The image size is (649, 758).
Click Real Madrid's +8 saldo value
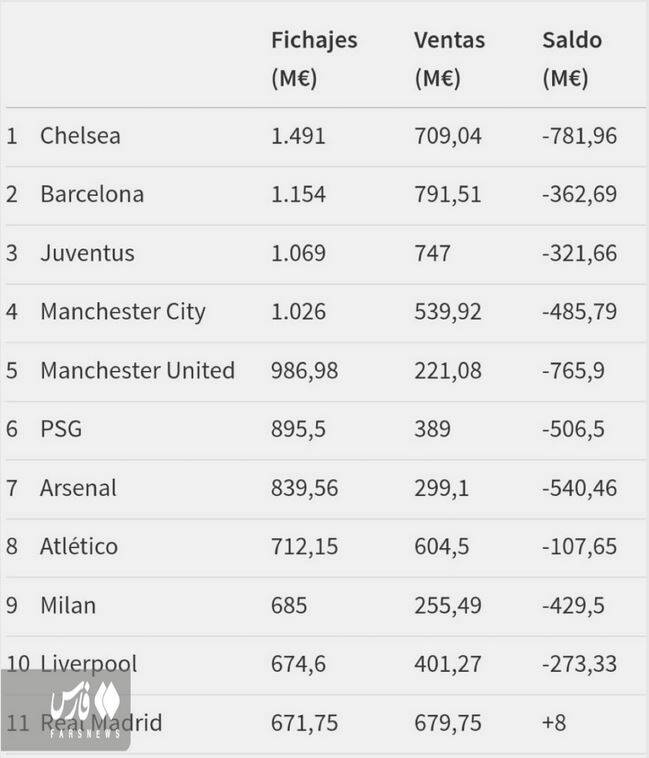click(x=554, y=723)
